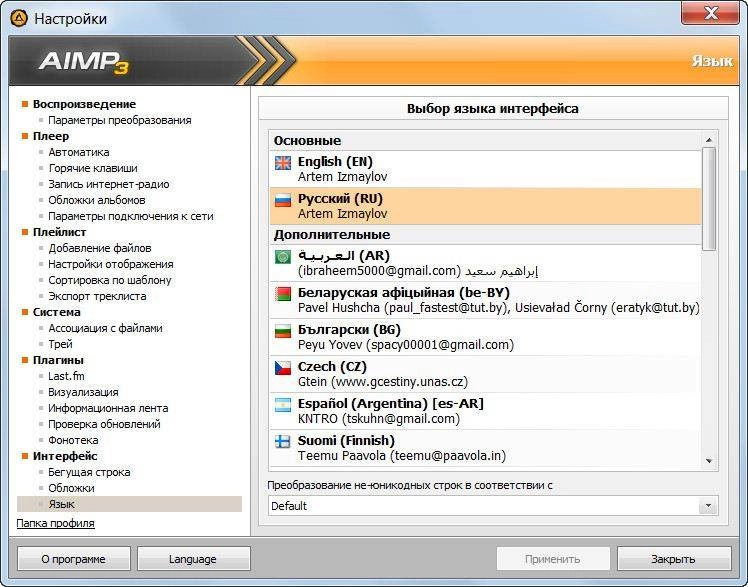Screen dimensions: 748x587
Task: Select Русский (RU) language entry
Action: tap(486, 206)
